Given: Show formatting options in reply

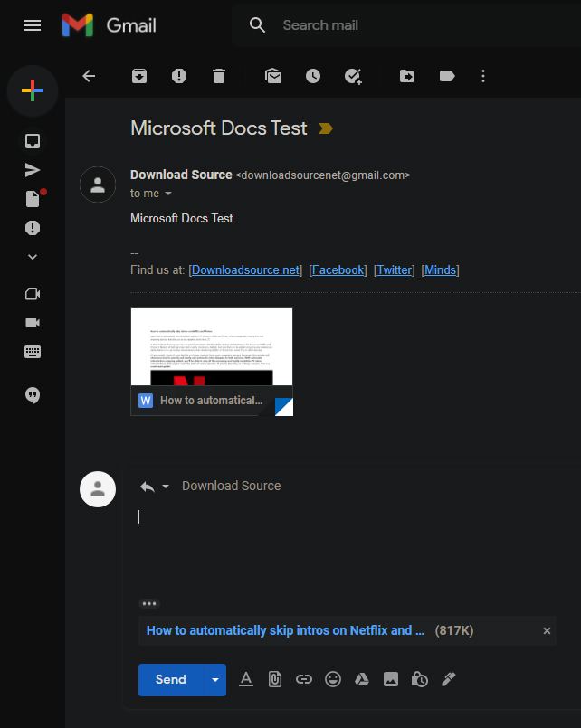Looking at the screenshot, I should [x=246, y=679].
